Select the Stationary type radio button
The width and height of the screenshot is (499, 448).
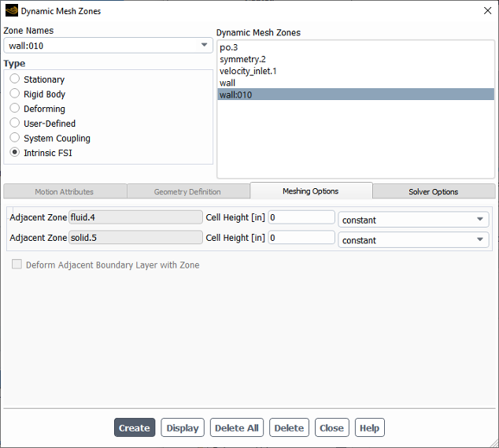(x=15, y=79)
